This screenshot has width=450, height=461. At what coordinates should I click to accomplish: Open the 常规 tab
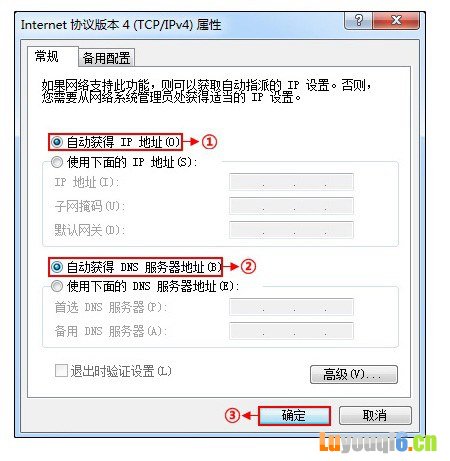47,56
